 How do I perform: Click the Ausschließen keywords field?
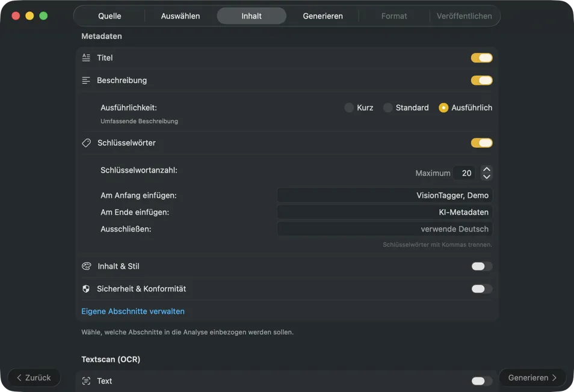pyautogui.click(x=384, y=229)
